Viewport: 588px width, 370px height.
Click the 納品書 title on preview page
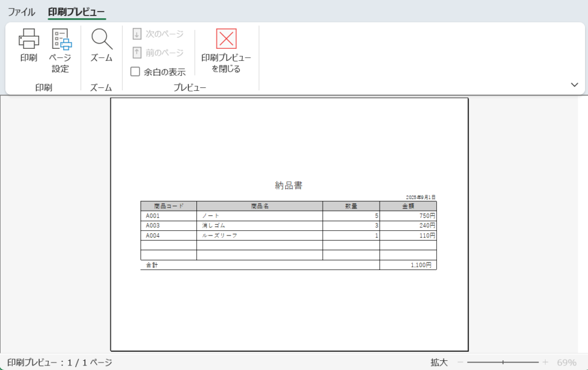coord(288,186)
